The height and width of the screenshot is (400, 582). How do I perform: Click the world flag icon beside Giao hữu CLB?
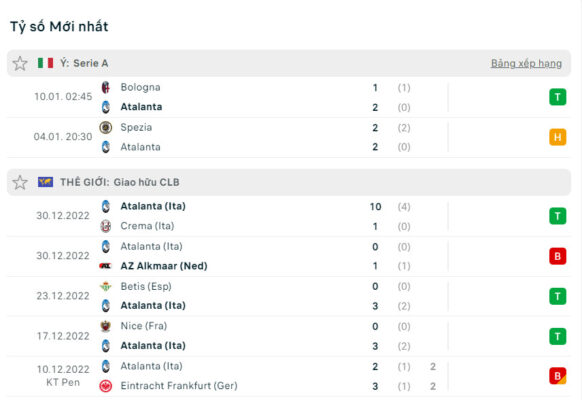[x=45, y=182]
